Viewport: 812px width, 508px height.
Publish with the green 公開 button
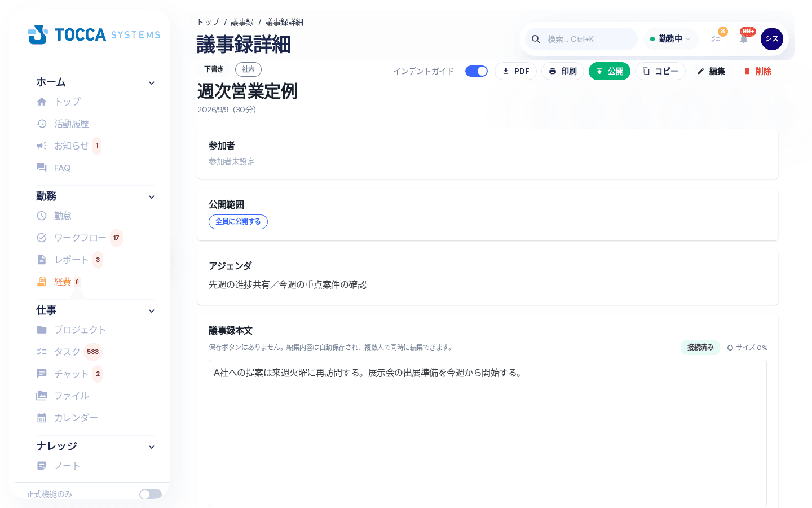pyautogui.click(x=610, y=71)
